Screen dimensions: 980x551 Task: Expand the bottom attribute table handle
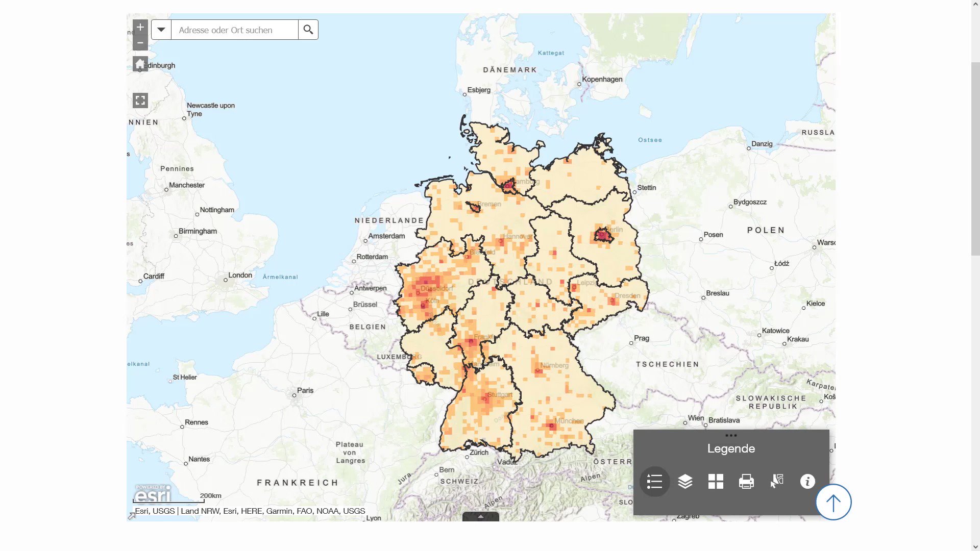click(x=481, y=516)
